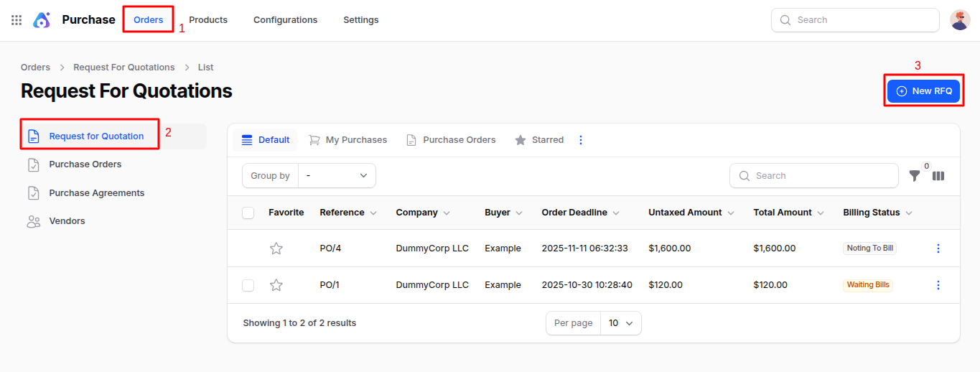This screenshot has height=372, width=980.
Task: Open row actions menu for PO/4
Action: (938, 248)
